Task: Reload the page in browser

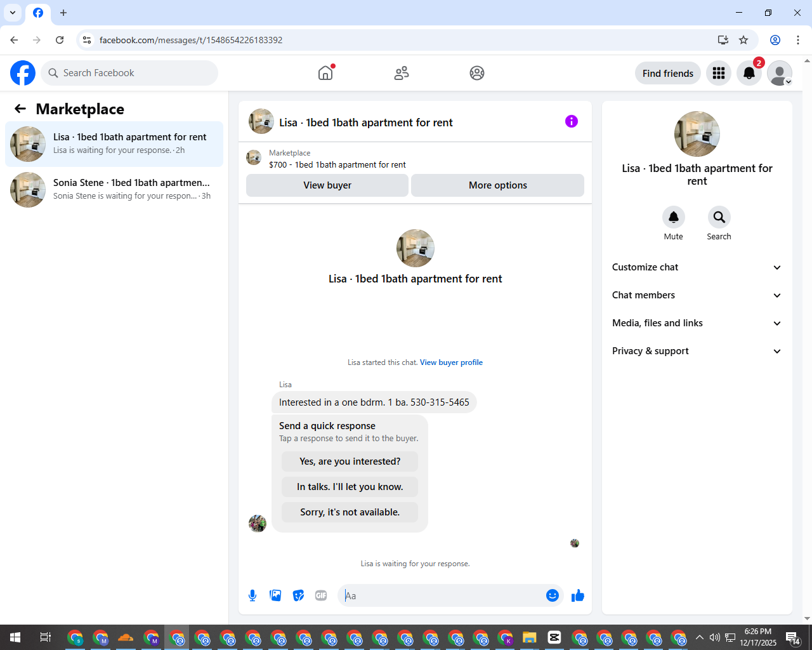Action: click(60, 40)
